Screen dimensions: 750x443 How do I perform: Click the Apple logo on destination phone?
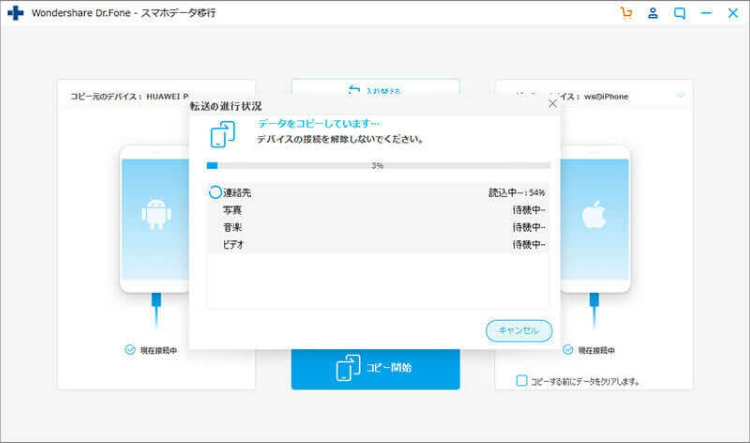click(594, 213)
